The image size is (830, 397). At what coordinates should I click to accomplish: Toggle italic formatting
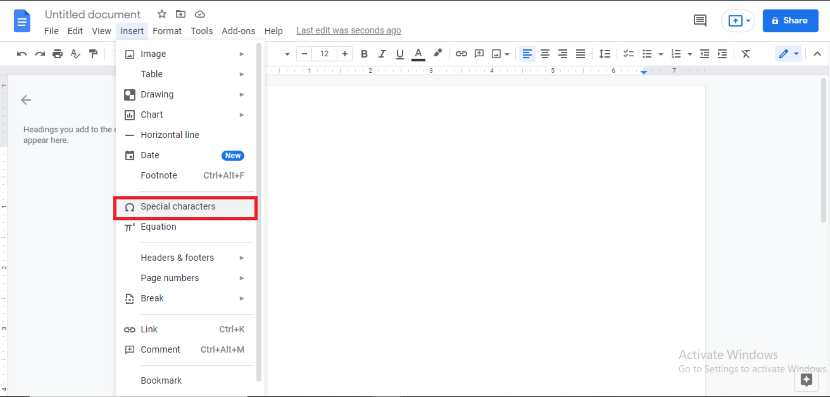tap(382, 53)
